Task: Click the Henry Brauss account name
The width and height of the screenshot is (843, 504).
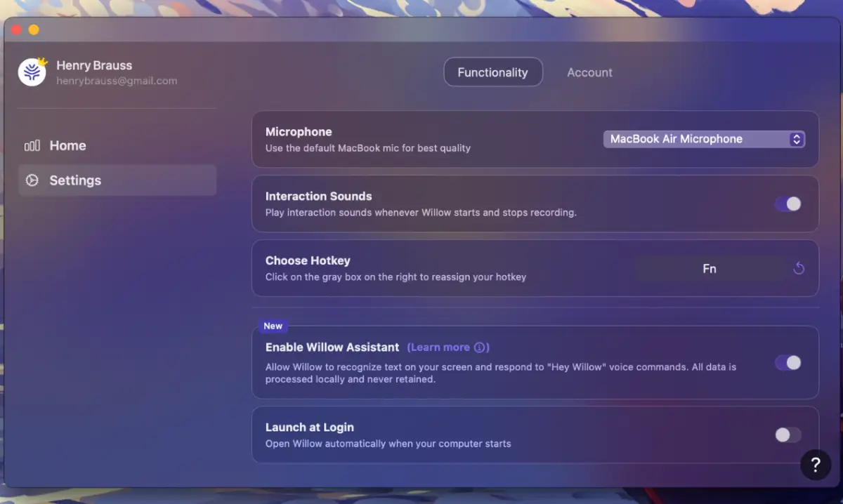Action: [x=94, y=65]
